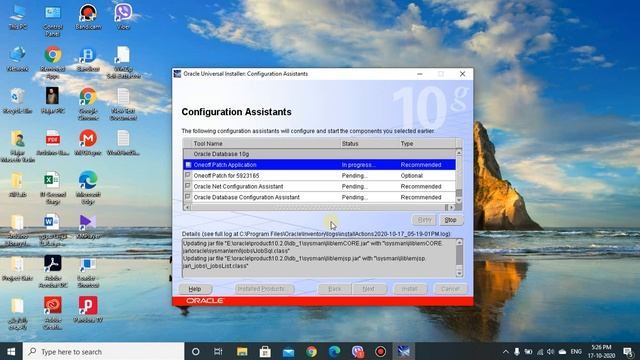Open the New Text Document desktop file
The image size is (640, 360).
(x=123, y=103)
